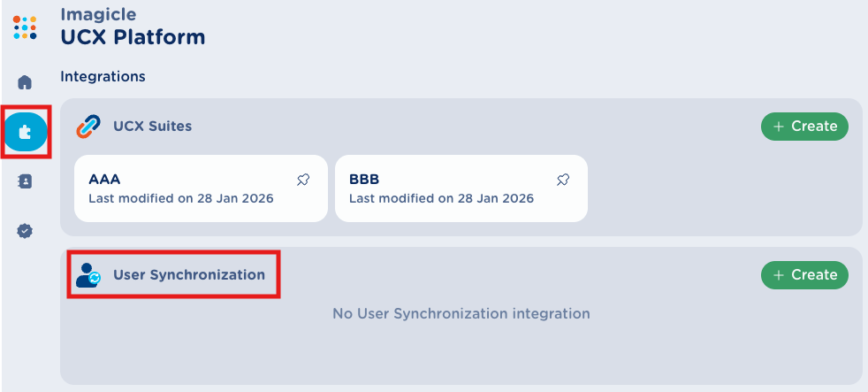This screenshot has width=868, height=392.
Task: Click the UCX Suites chain-link icon
Action: [x=88, y=127]
